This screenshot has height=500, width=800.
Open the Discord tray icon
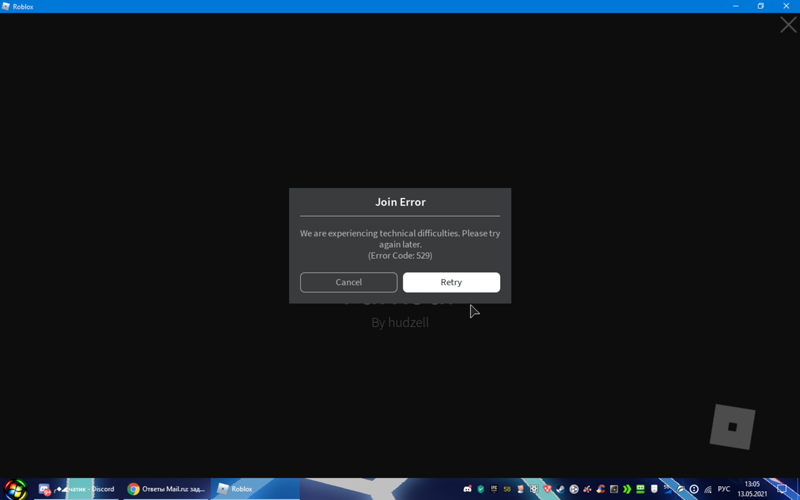coord(467,489)
